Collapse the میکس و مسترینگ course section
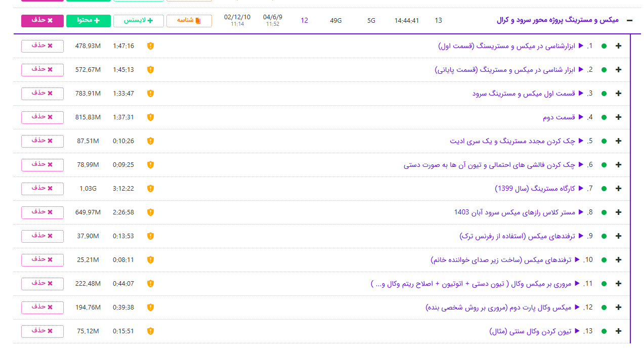The image size is (644, 354). pyautogui.click(x=629, y=21)
